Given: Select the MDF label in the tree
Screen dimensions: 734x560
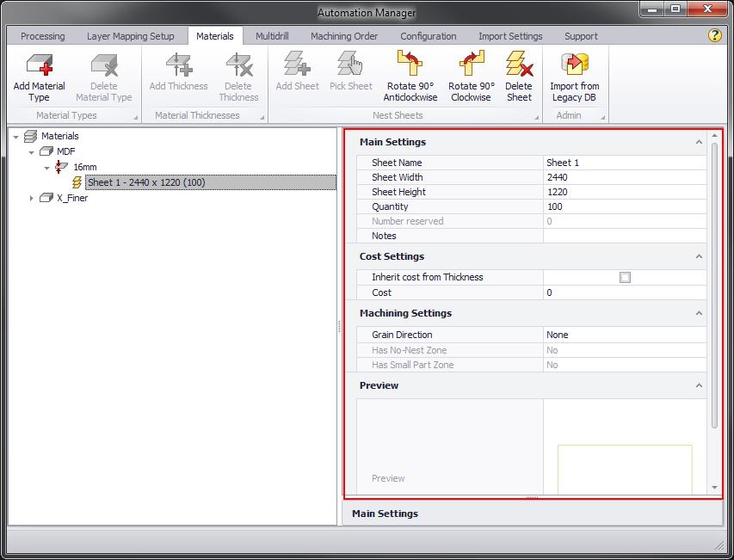Looking at the screenshot, I should [66, 151].
